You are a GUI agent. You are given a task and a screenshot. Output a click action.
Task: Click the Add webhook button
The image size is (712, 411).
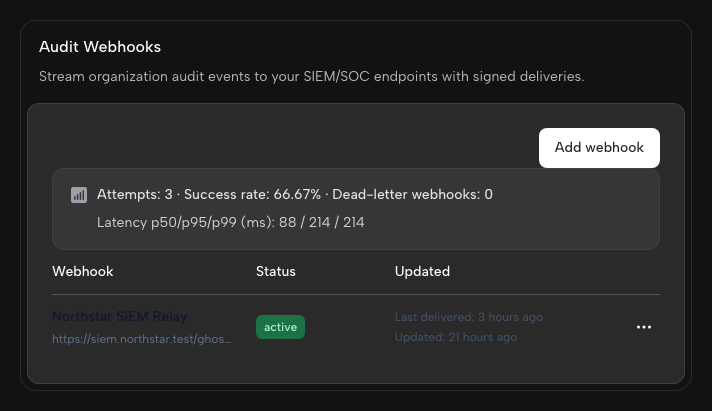tap(599, 148)
